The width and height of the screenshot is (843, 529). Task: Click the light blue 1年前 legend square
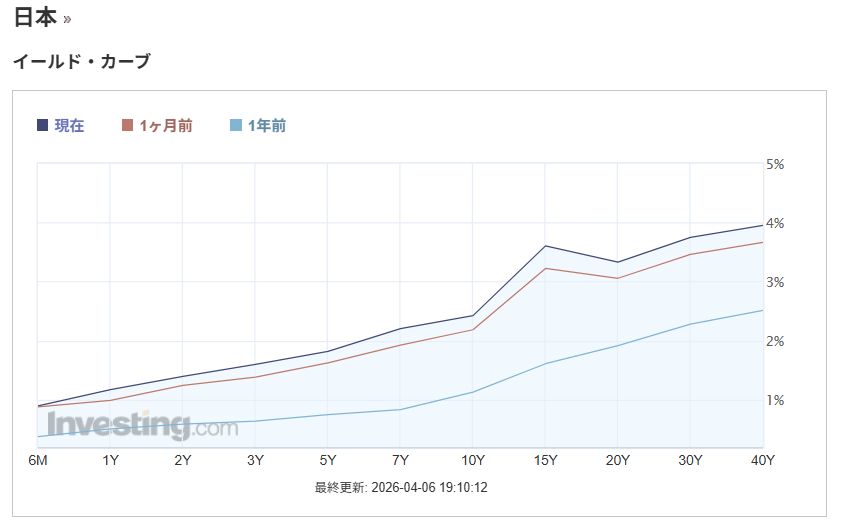click(x=235, y=126)
